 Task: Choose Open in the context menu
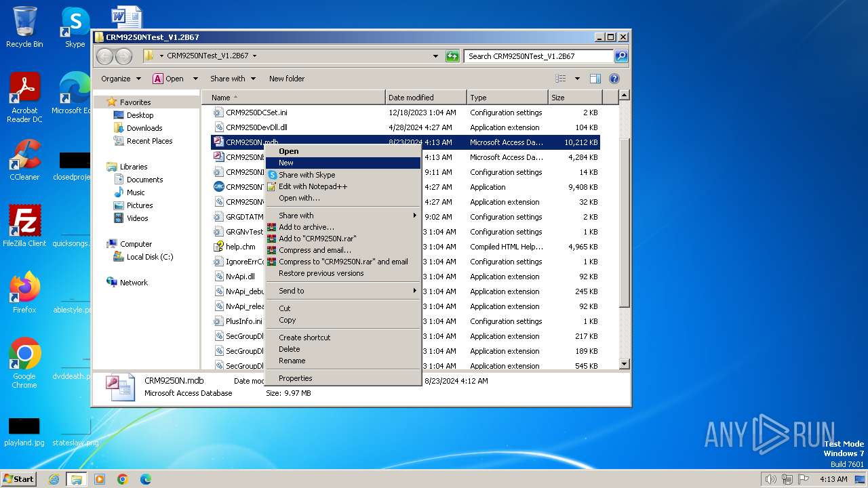pyautogui.click(x=343, y=151)
